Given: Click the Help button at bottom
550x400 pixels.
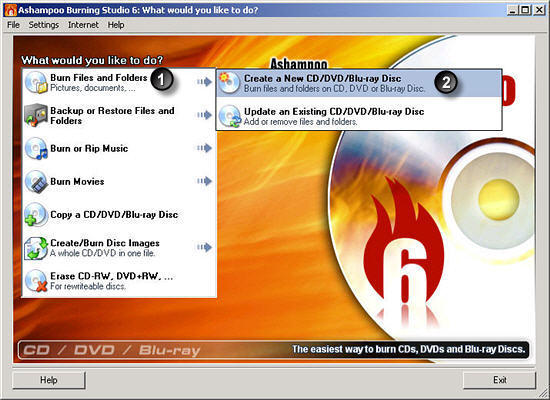Looking at the screenshot, I should pos(49,380).
